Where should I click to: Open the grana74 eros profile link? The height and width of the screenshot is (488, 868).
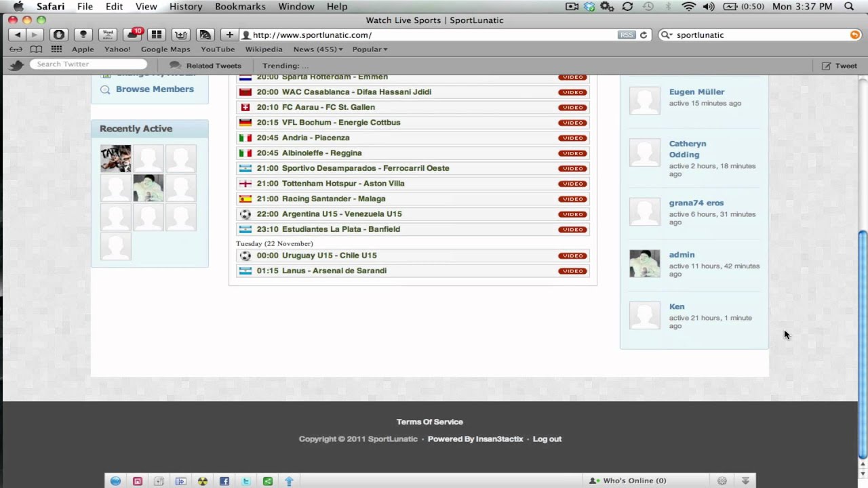click(x=696, y=203)
